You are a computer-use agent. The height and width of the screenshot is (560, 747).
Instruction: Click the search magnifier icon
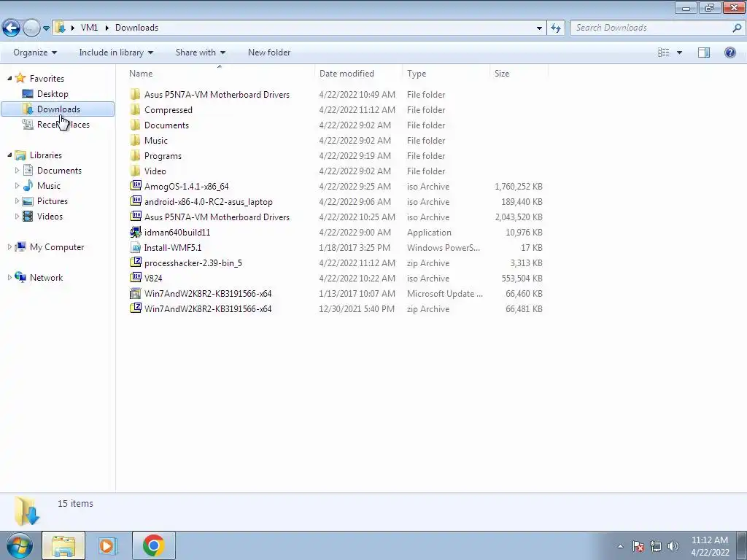tap(737, 28)
